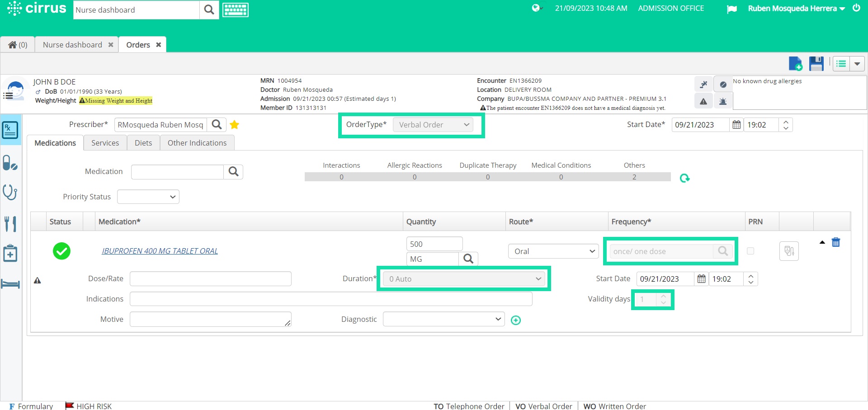Delete the Ibuprofen order row trash icon
Screen dimensions: 868x410
835,242
